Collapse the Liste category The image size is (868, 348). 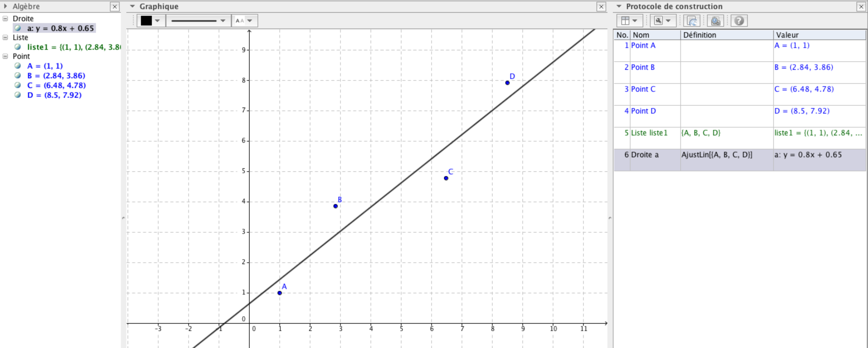click(x=5, y=37)
